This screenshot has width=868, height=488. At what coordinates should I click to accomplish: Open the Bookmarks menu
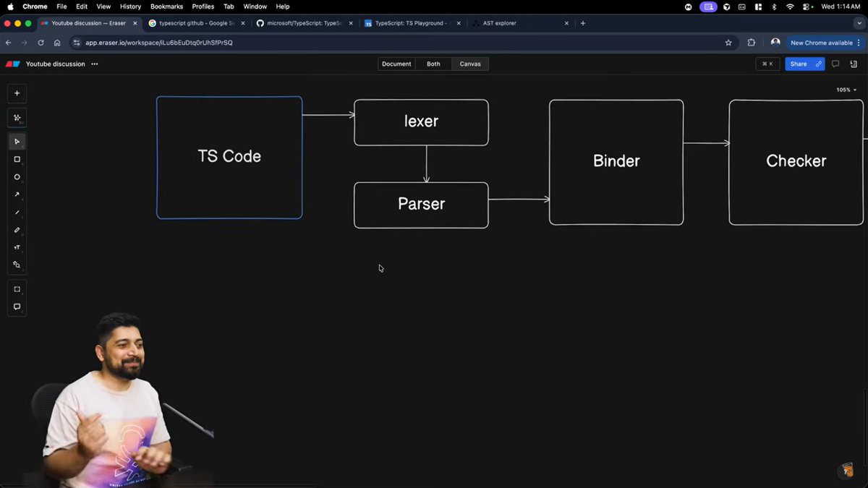coord(166,7)
